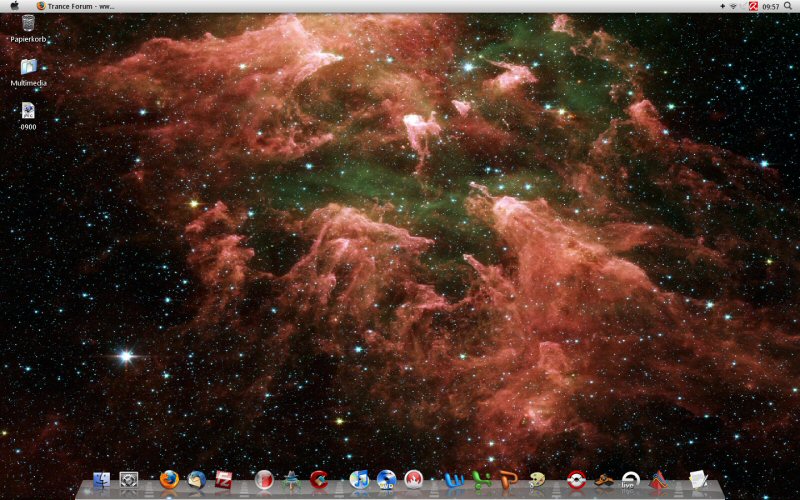Launch Finder from the dock
This screenshot has width=800, height=500.
coord(101,481)
